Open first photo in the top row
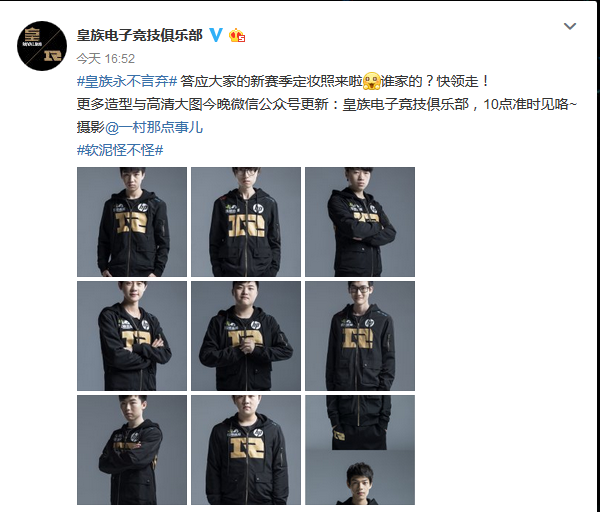 [x=132, y=222]
